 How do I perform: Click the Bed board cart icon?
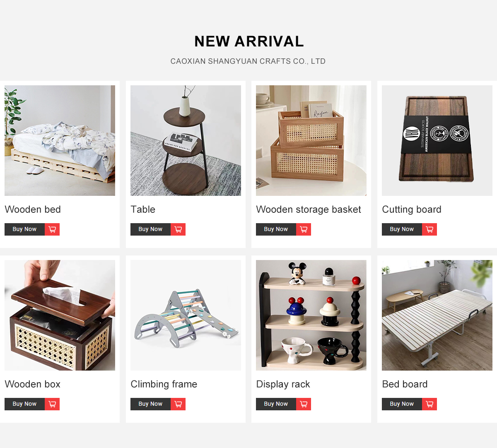tap(429, 404)
